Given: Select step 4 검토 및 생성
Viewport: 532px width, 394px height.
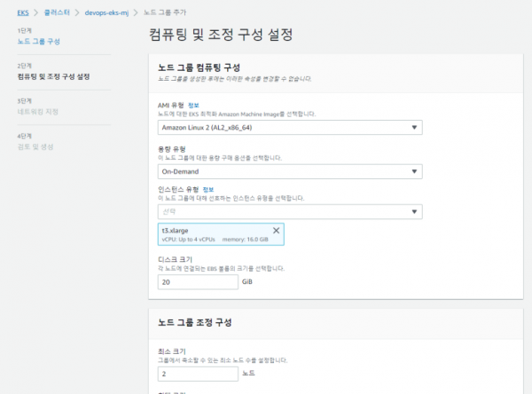Looking at the screenshot, I should click(35, 146).
